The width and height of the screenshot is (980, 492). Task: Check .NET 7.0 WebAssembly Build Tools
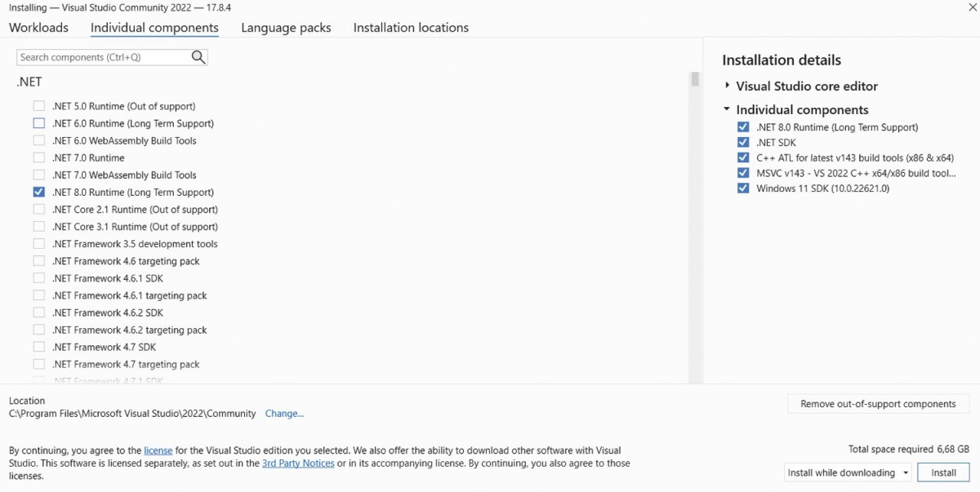click(x=39, y=175)
